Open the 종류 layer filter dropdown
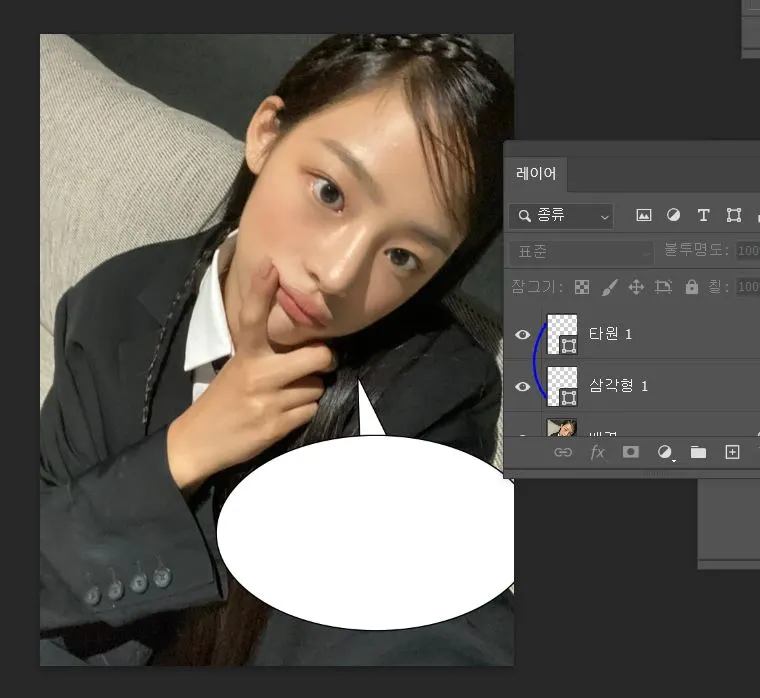Image resolution: width=760 pixels, height=698 pixels. click(562, 216)
